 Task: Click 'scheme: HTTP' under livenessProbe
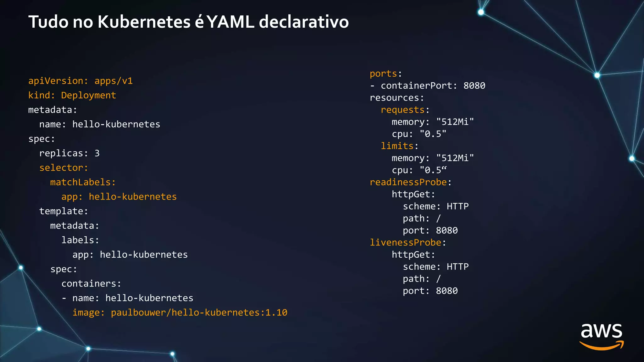[x=436, y=266]
